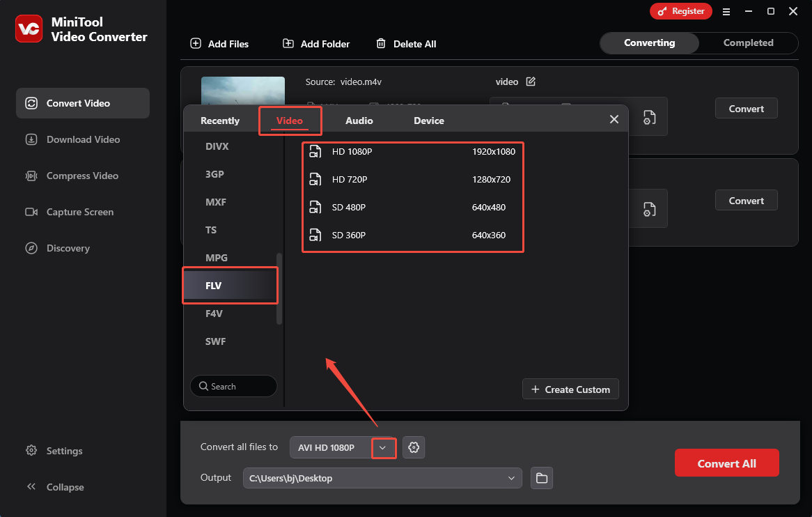Click the format Search field
This screenshot has height=517, width=812.
[x=233, y=387]
